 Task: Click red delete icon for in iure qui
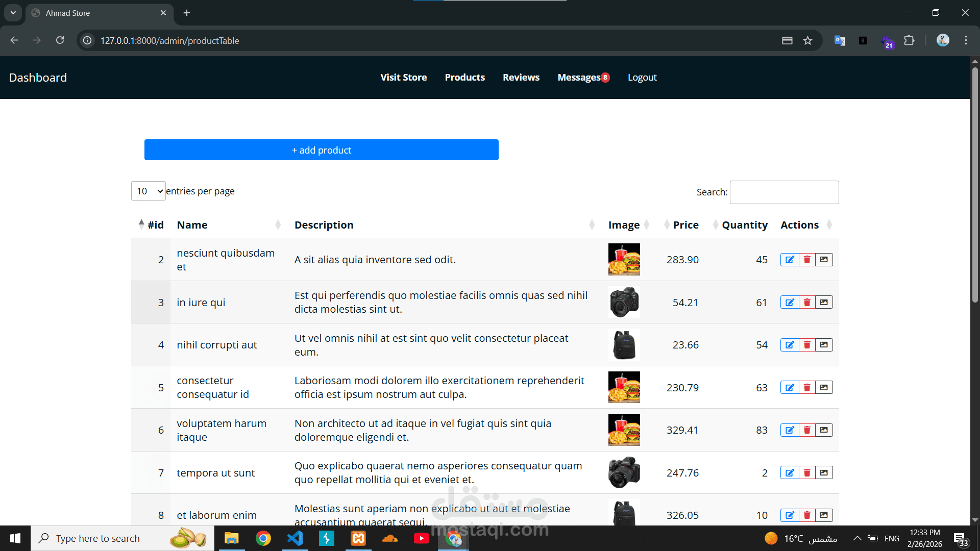[807, 303]
